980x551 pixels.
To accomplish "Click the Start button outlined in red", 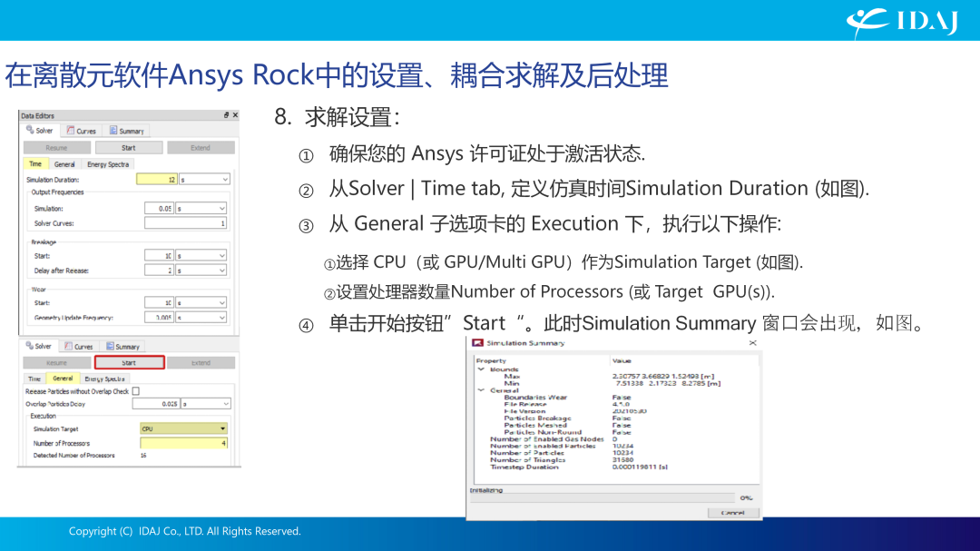I will click(130, 363).
